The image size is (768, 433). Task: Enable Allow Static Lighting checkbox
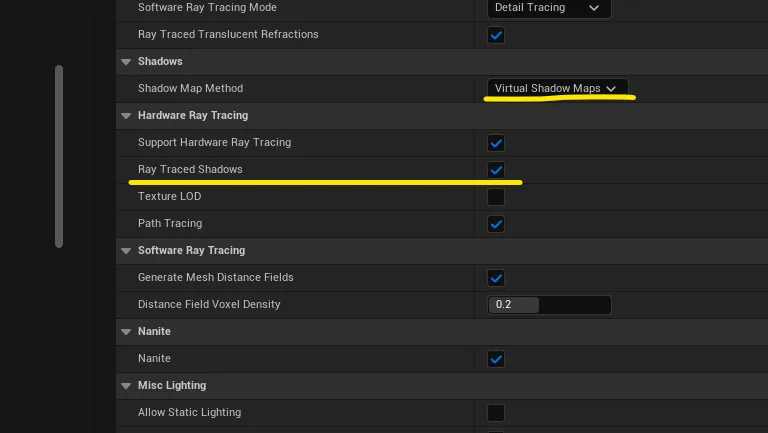pos(496,413)
